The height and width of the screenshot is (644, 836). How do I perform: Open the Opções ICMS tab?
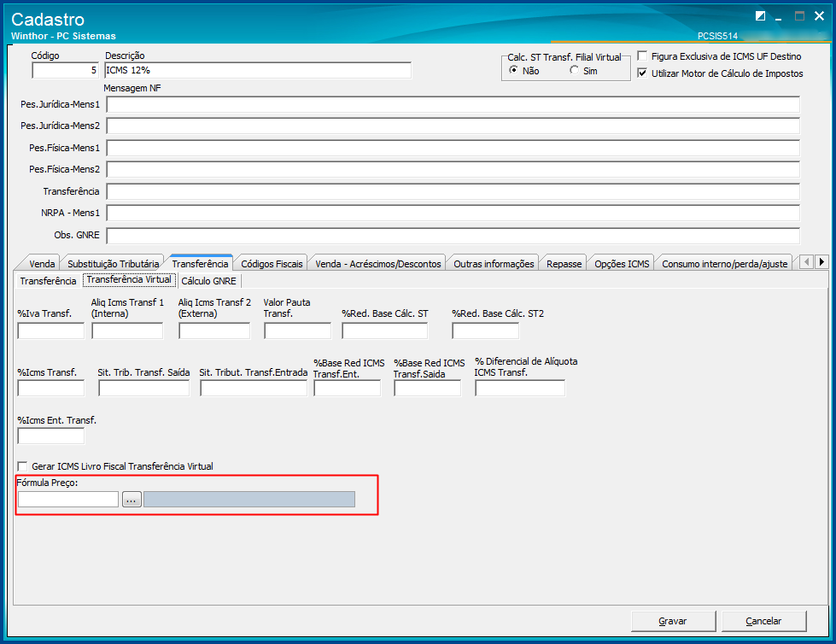[x=622, y=264]
